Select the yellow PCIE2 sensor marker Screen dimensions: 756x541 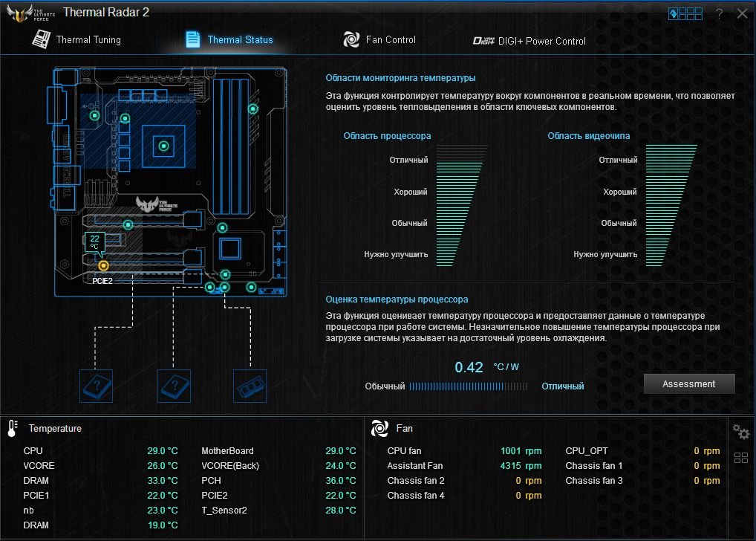103,265
